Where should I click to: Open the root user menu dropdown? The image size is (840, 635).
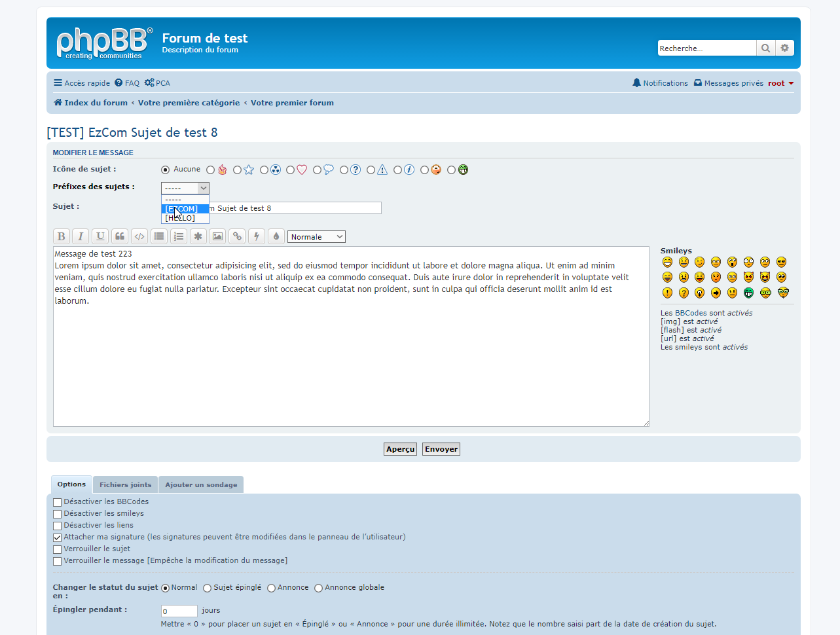tap(780, 83)
